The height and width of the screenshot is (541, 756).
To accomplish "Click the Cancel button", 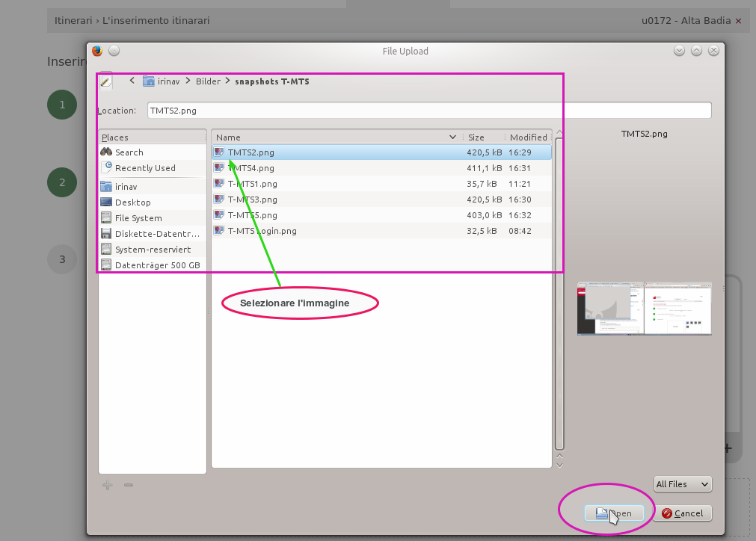I will [x=681, y=513].
